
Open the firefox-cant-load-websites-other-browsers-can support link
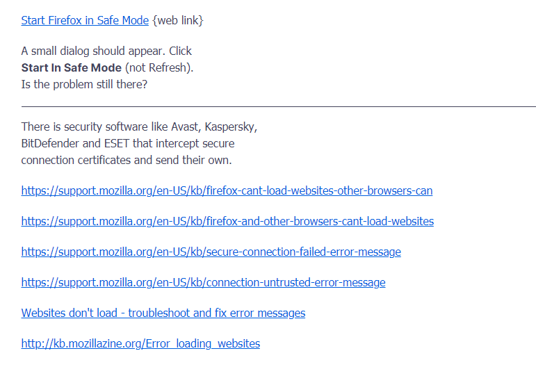[x=227, y=190]
